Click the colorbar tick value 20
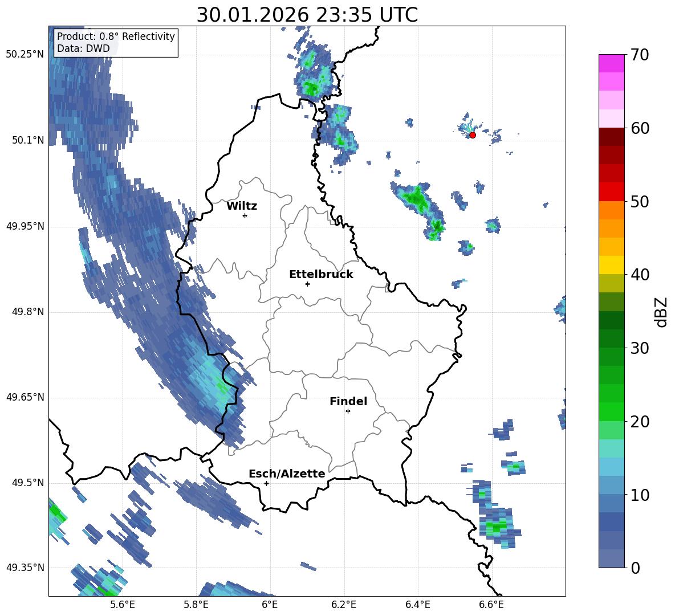 click(x=639, y=421)
